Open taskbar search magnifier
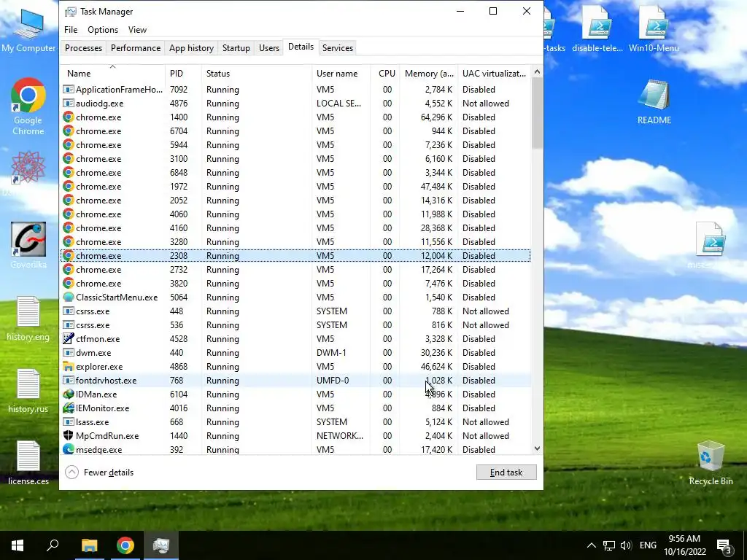Screen dimensions: 747x560 point(53,545)
